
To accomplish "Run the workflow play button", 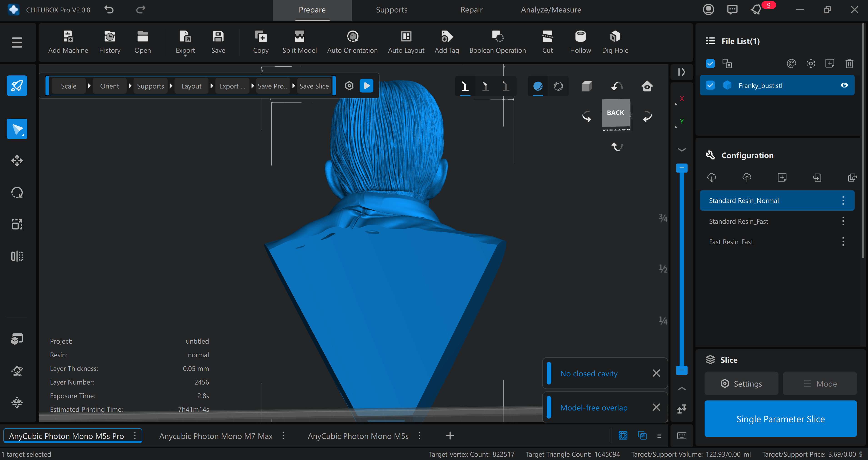I will point(366,86).
